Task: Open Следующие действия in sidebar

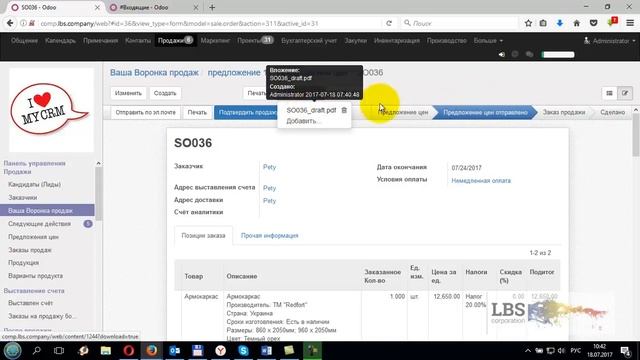Action: (x=39, y=224)
